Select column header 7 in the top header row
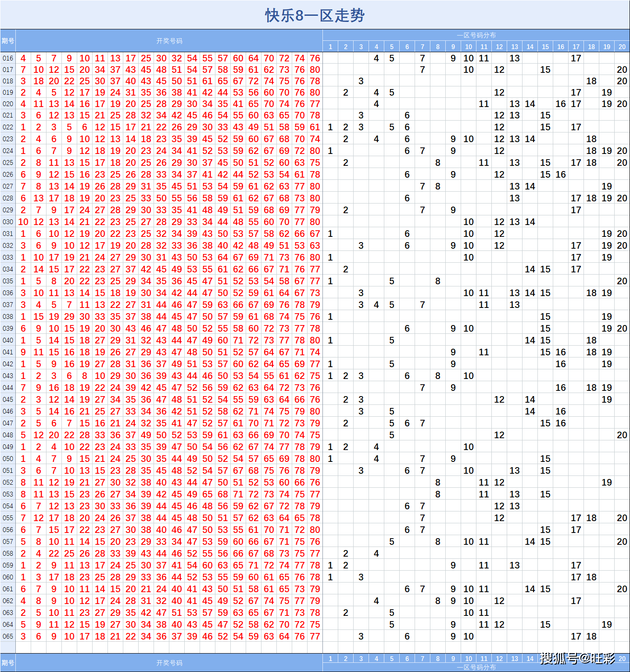This screenshot has height=672, width=630. [x=422, y=47]
